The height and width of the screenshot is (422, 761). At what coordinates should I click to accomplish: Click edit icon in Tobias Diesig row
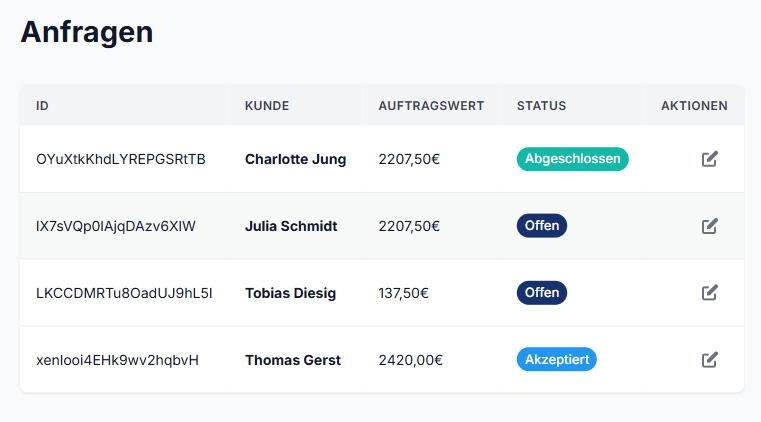(x=710, y=293)
